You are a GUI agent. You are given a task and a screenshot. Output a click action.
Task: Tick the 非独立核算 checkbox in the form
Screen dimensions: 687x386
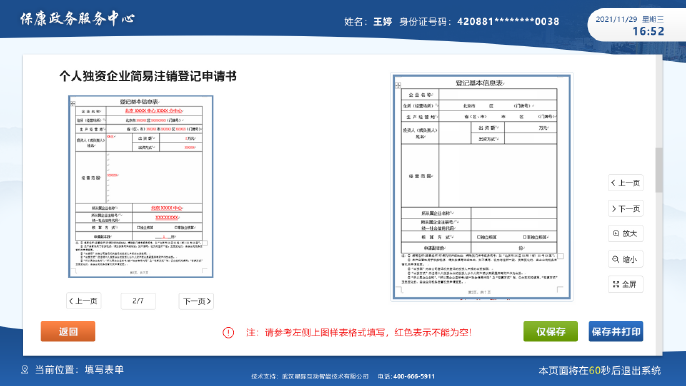point(524,237)
